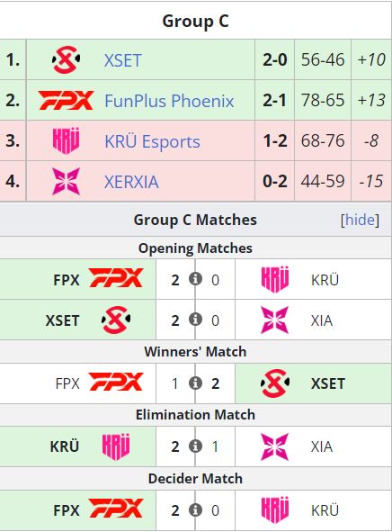Click the XSET logo in standings row
The image size is (392, 532).
click(66, 59)
